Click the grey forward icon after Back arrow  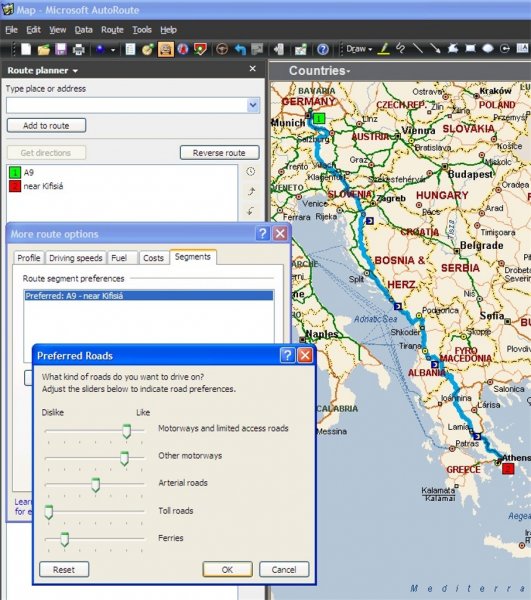click(x=257, y=49)
